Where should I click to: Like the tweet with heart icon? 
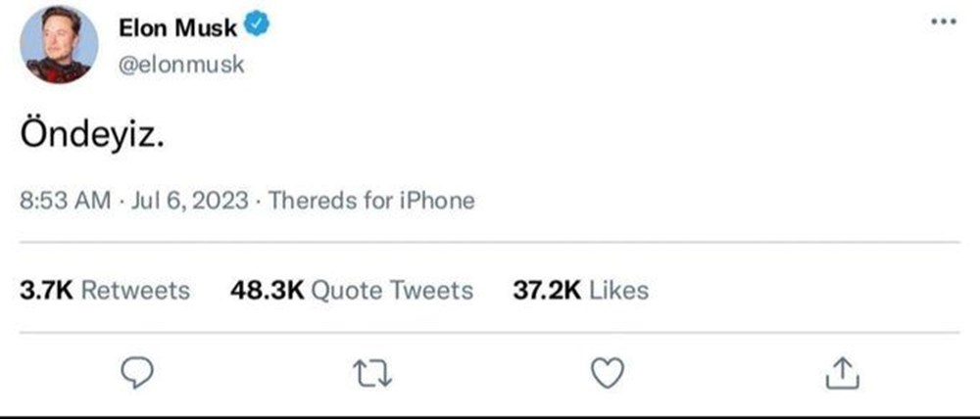click(608, 373)
